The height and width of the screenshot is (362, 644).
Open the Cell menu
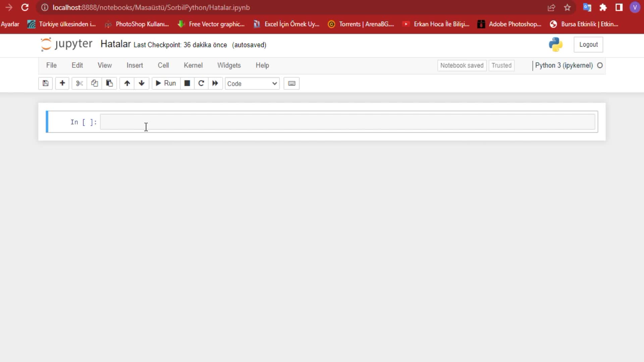[x=163, y=65]
